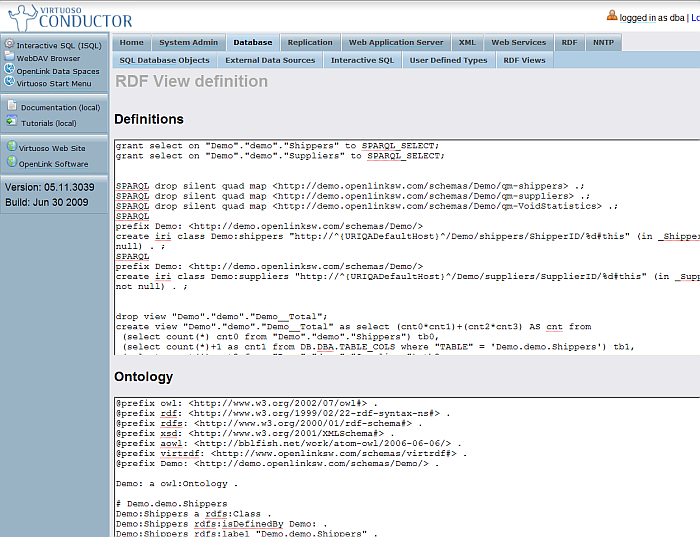Switch to the System Admin tab
The width and height of the screenshot is (700, 537).
tap(188, 42)
